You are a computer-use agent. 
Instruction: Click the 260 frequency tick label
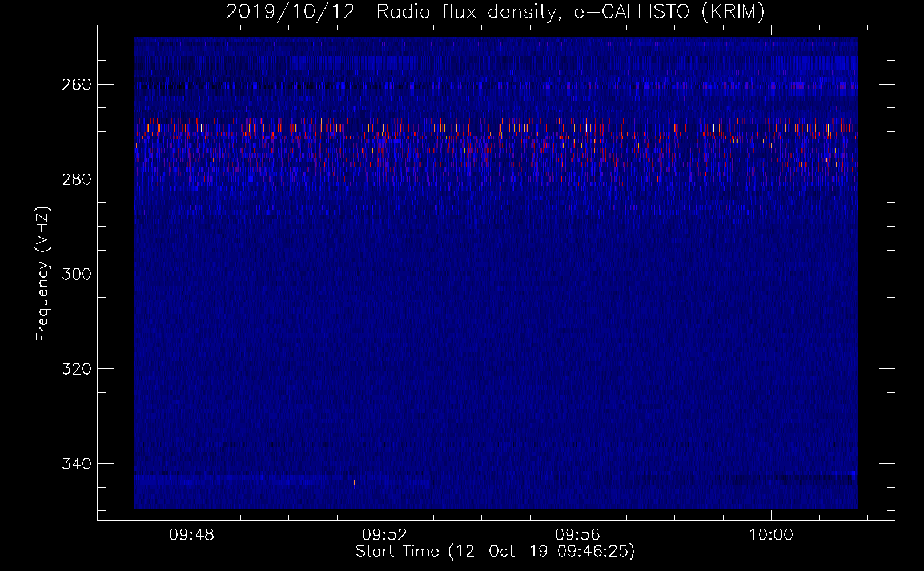tap(77, 85)
